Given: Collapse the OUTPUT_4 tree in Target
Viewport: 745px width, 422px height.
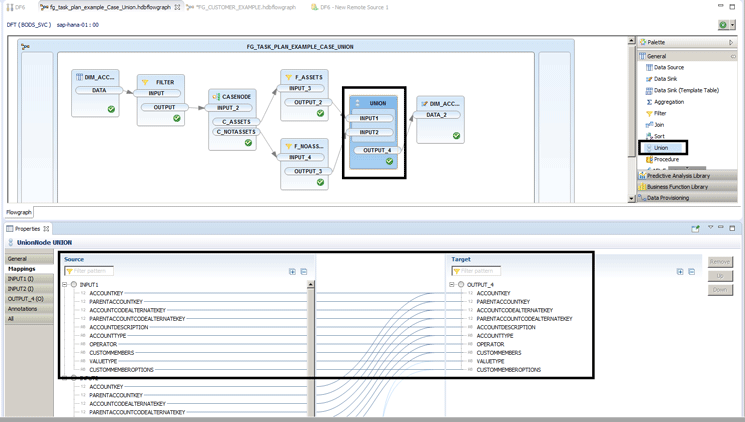Looking at the screenshot, I should [x=452, y=284].
